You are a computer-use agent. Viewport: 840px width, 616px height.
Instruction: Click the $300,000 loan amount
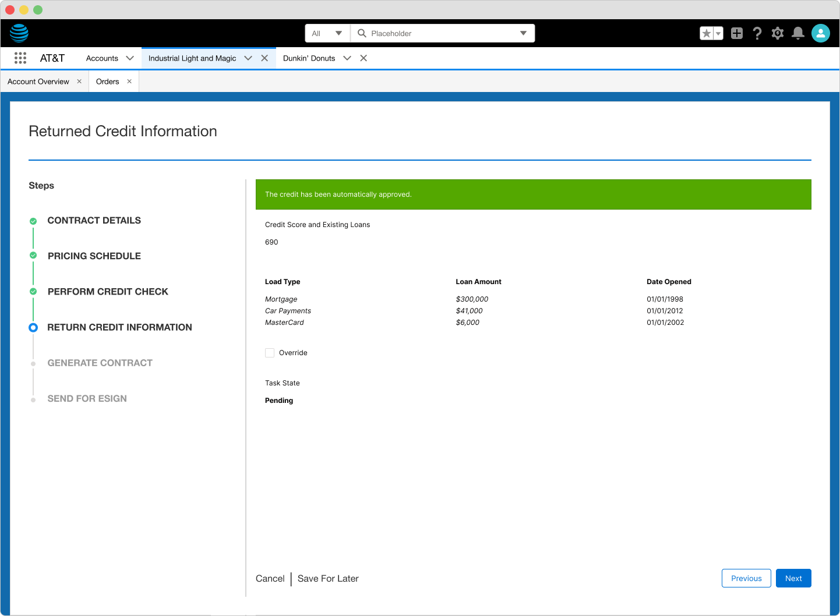(x=472, y=299)
